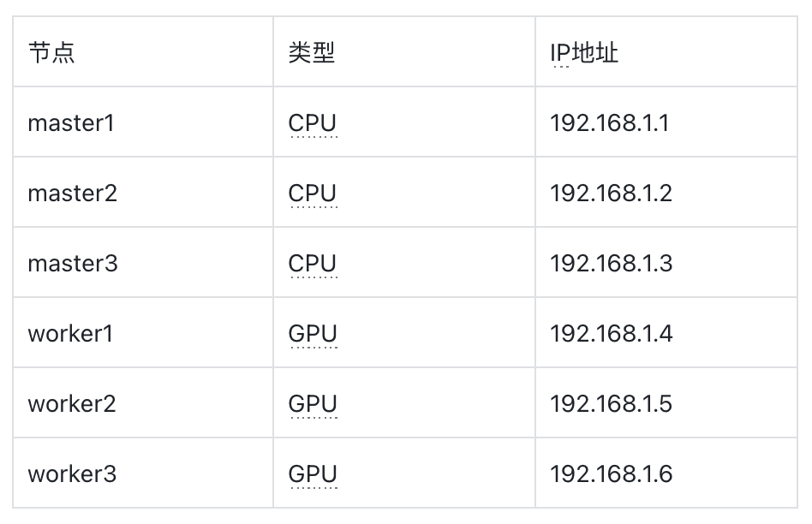Viewport: 812px width, 524px height.
Task: Select the master2 cell
Action: pyautogui.click(x=143, y=192)
